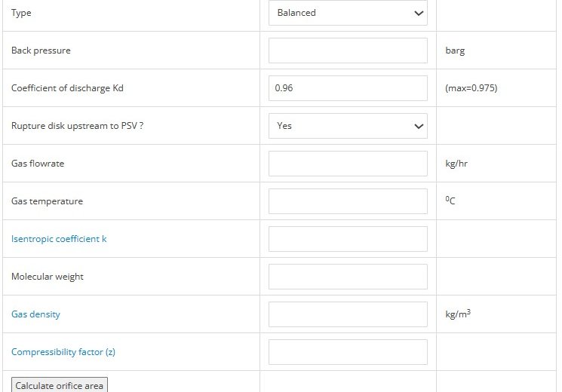
Task: Follow the Gas density link
Action: point(35,314)
